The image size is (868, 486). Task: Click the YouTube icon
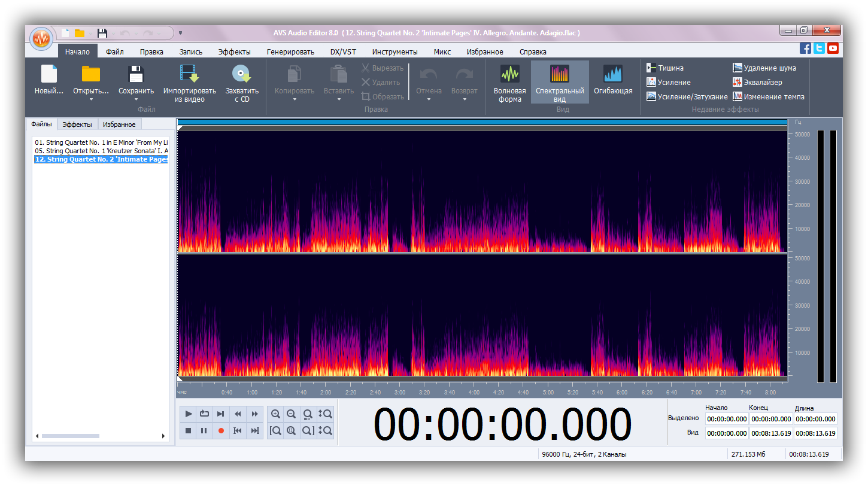[x=833, y=48]
